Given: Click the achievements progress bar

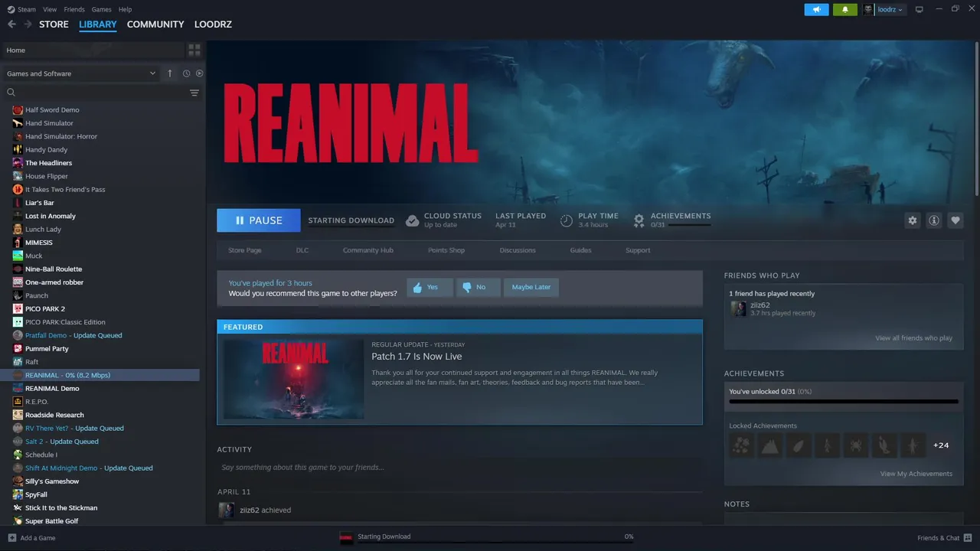Looking at the screenshot, I should [844, 401].
